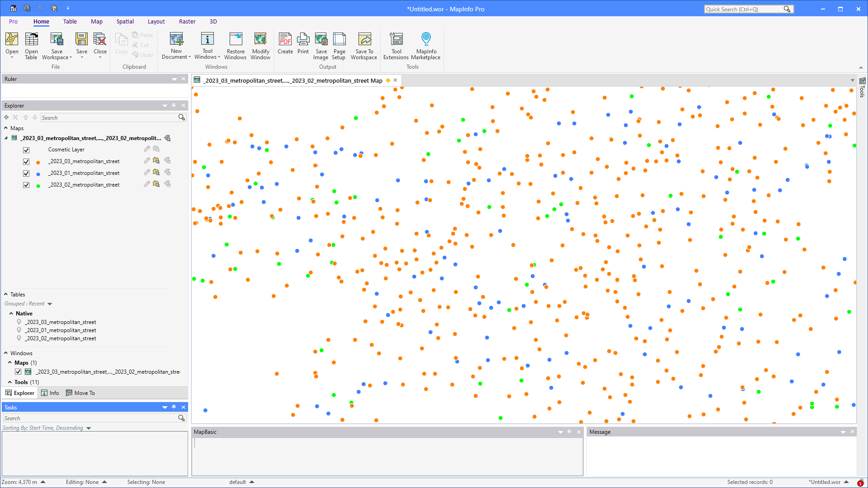Image resolution: width=868 pixels, height=488 pixels.
Task: Switch to Info panel tab
Action: point(50,393)
